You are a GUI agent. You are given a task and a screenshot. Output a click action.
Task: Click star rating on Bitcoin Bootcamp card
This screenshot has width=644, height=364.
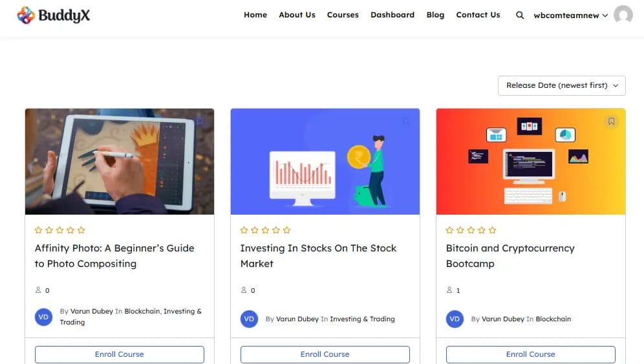[x=471, y=230]
